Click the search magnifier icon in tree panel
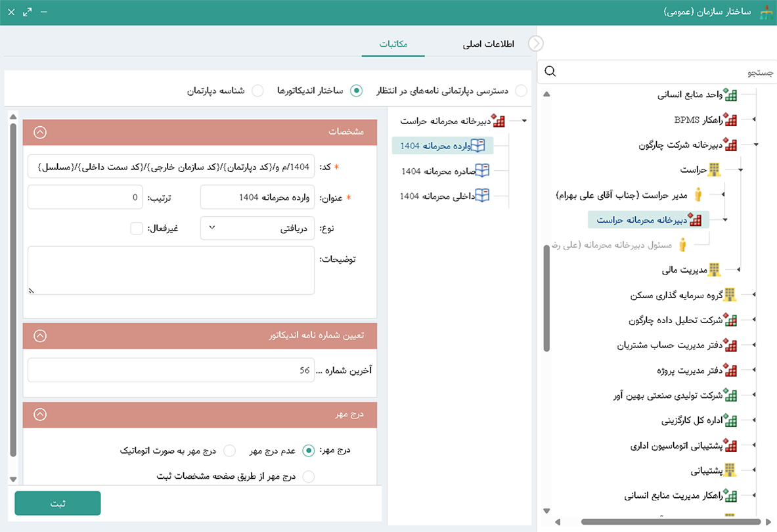Screen dimensions: 777x532 [x=550, y=72]
